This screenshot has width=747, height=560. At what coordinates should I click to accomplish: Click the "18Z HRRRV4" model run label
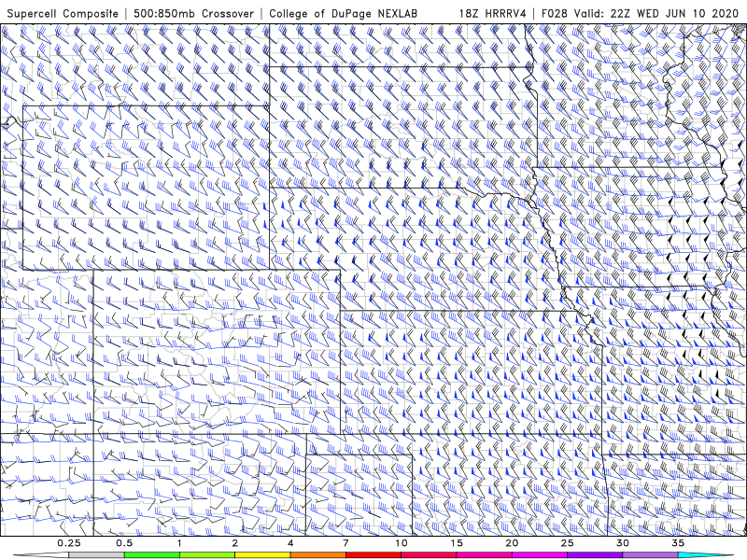[492, 13]
